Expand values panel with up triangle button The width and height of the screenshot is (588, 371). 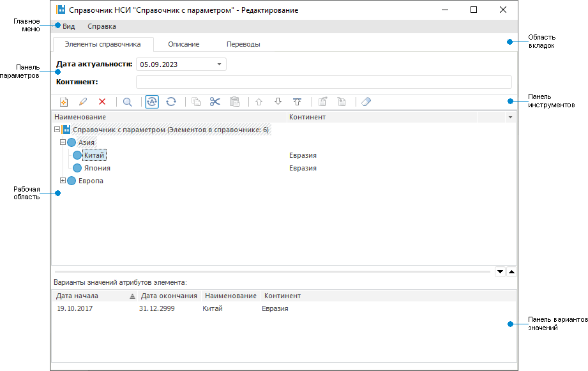coord(511,271)
